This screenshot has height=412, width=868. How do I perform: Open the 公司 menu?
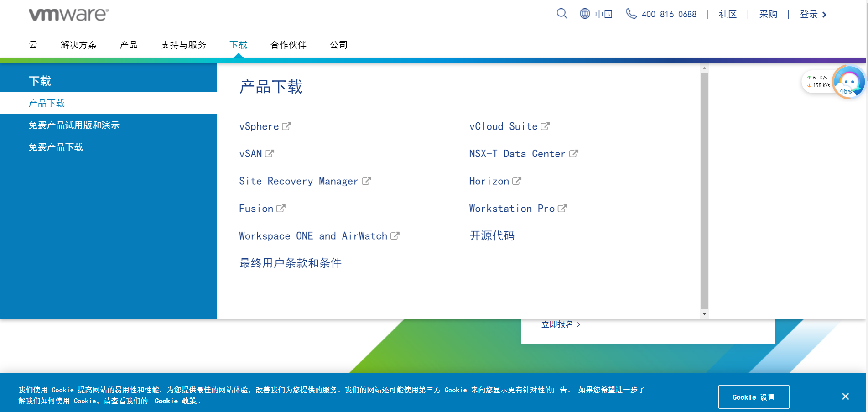tap(338, 45)
